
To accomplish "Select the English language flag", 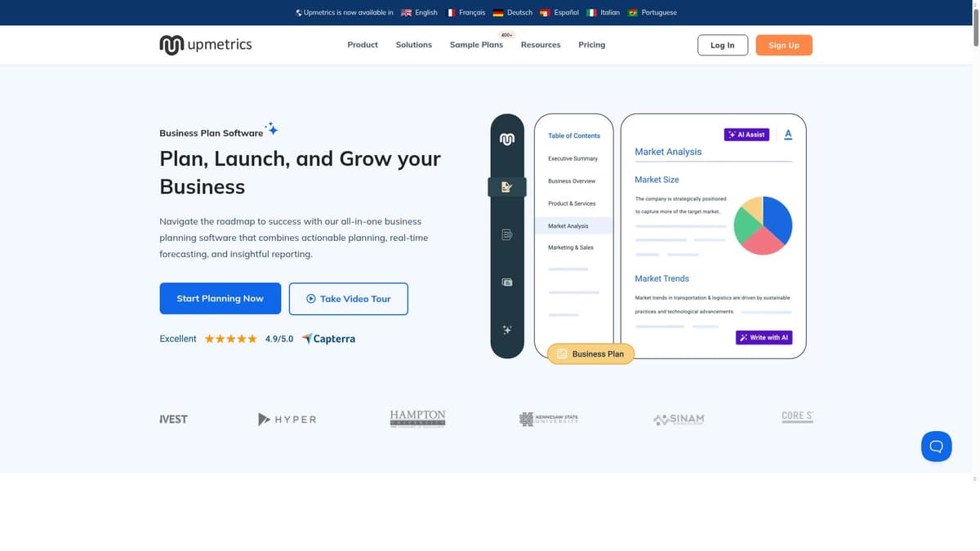I will click(406, 12).
